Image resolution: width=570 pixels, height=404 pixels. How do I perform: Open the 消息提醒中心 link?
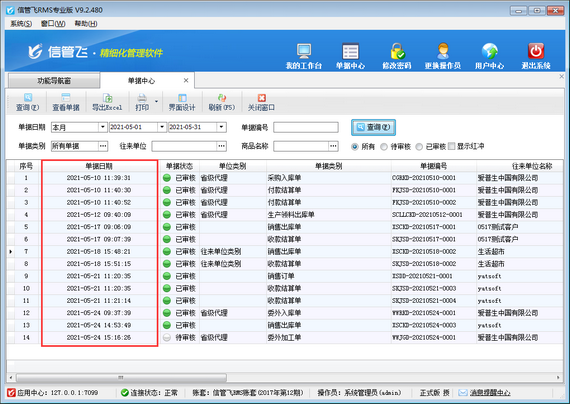[x=490, y=393]
